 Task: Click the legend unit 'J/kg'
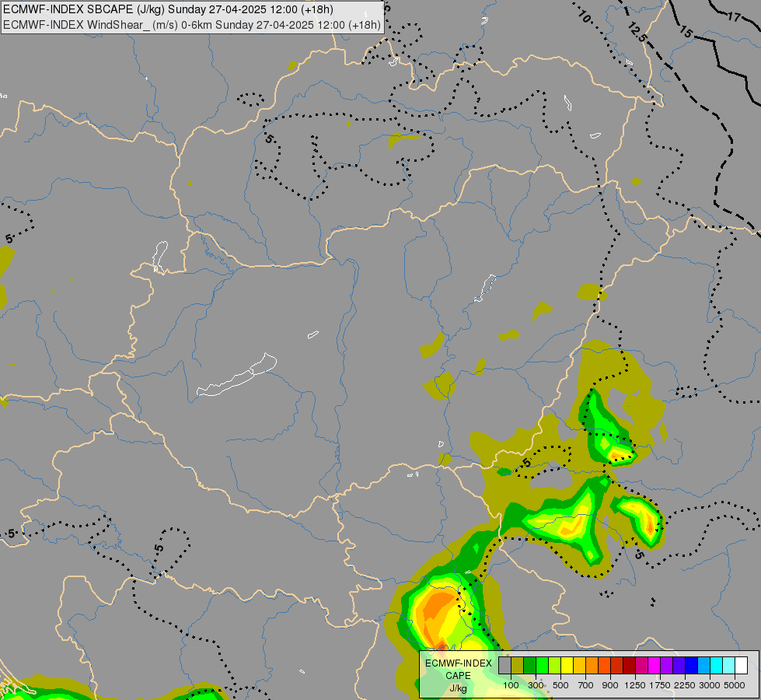pyautogui.click(x=458, y=688)
